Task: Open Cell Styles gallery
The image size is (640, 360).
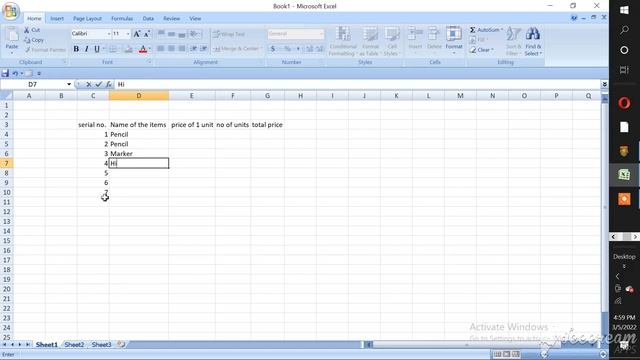Action: [x=391, y=41]
